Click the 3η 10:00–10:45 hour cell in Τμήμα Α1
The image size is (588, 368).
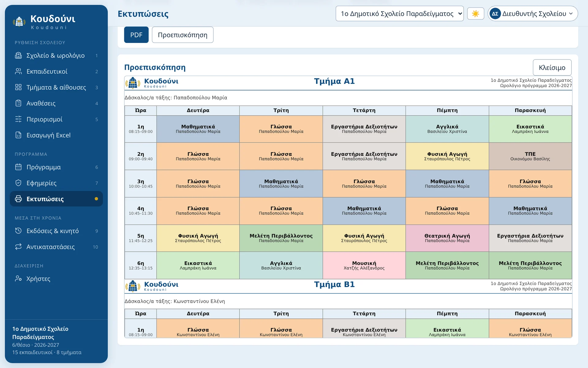(x=141, y=184)
